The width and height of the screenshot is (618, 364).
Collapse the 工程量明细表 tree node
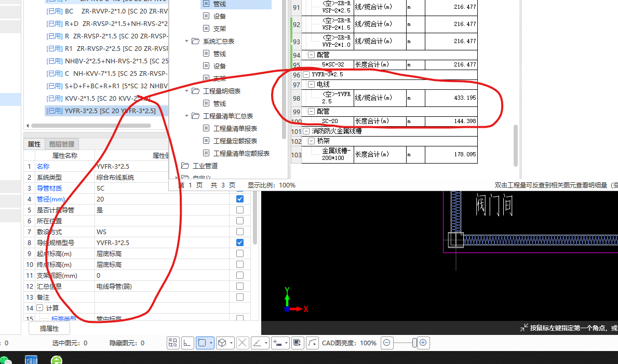[x=187, y=91]
